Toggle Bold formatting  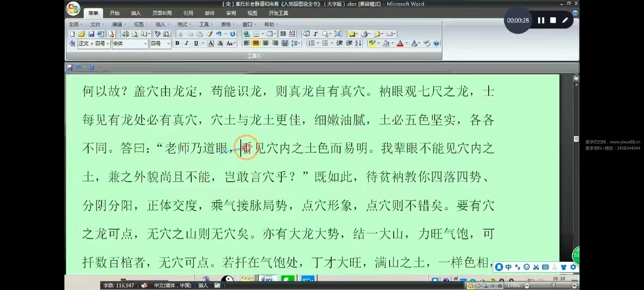coord(177,43)
